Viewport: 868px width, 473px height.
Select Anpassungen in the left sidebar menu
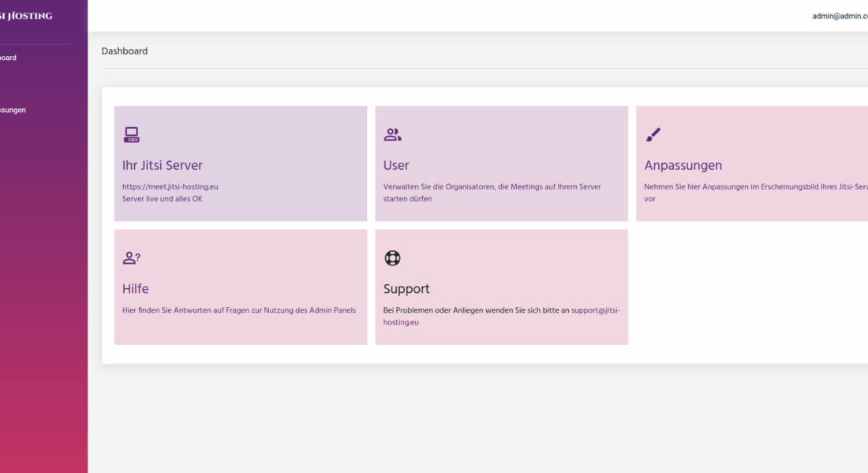tap(13, 110)
